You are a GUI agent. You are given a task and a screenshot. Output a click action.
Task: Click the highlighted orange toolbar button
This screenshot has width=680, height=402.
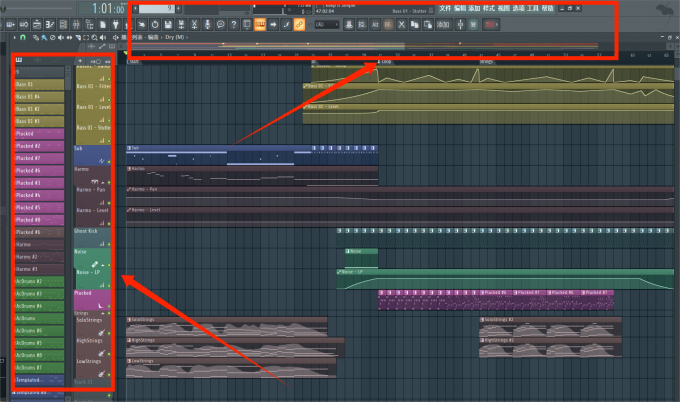pos(260,23)
